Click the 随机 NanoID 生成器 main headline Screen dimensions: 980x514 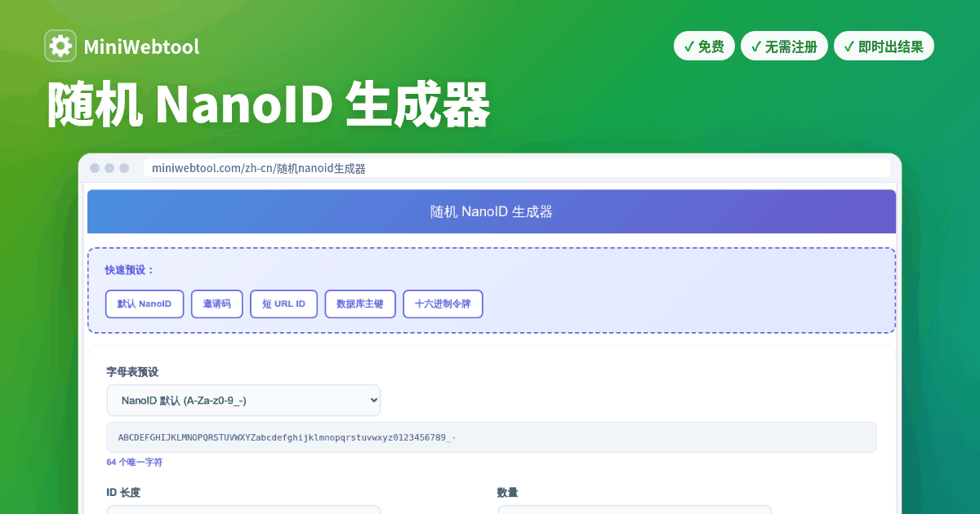tap(269, 104)
